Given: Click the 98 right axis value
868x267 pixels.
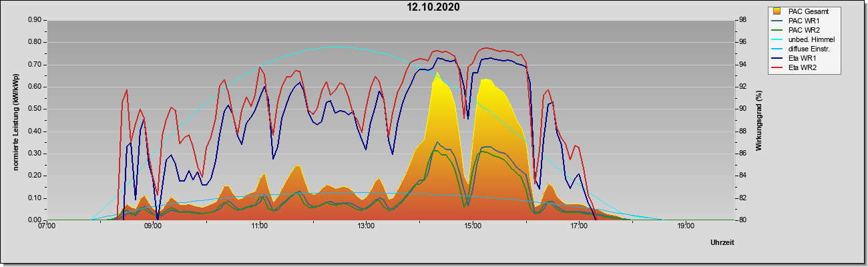Looking at the screenshot, I should 736,20.
